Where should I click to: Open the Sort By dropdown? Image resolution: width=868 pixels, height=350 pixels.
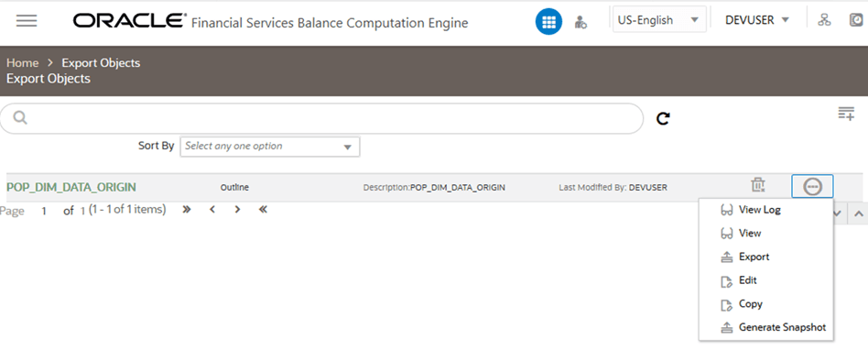click(x=270, y=147)
